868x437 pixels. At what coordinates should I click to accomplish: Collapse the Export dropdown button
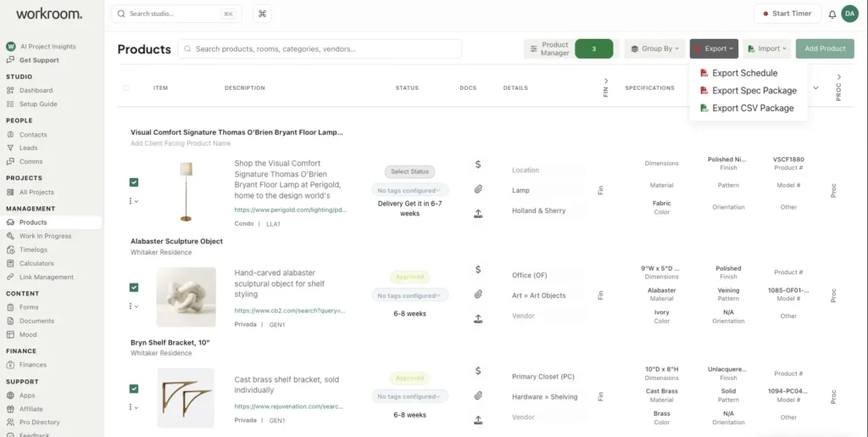pos(714,48)
